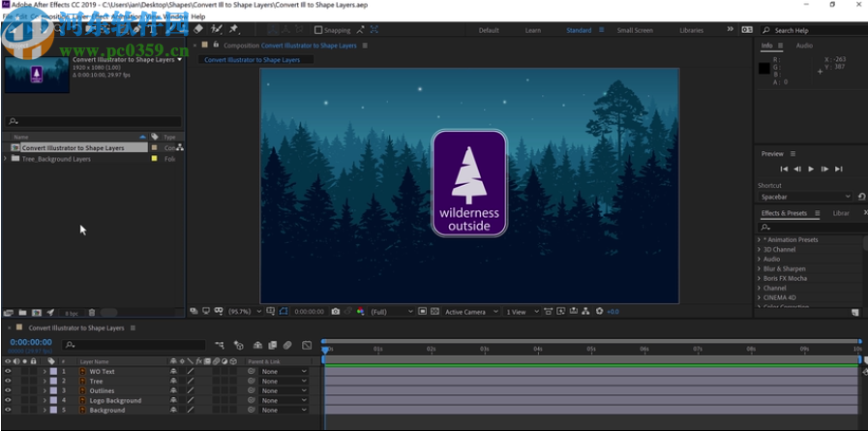Click the Show Channel color icon
868x431 pixels.
pyautogui.click(x=360, y=312)
